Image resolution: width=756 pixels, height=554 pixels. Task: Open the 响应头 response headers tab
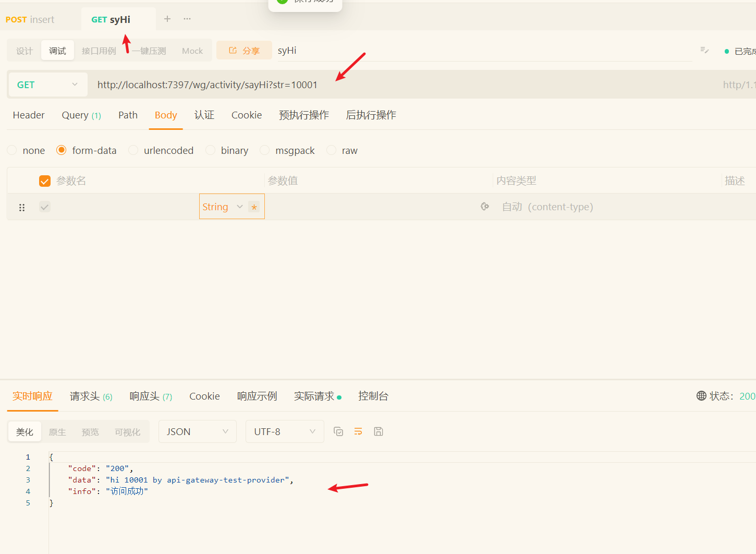pos(150,396)
